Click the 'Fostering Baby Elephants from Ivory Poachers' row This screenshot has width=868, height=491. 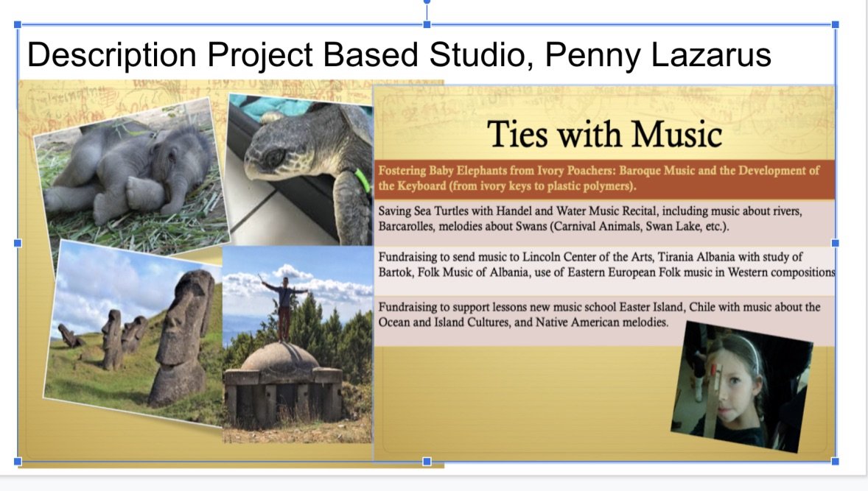[x=604, y=179]
